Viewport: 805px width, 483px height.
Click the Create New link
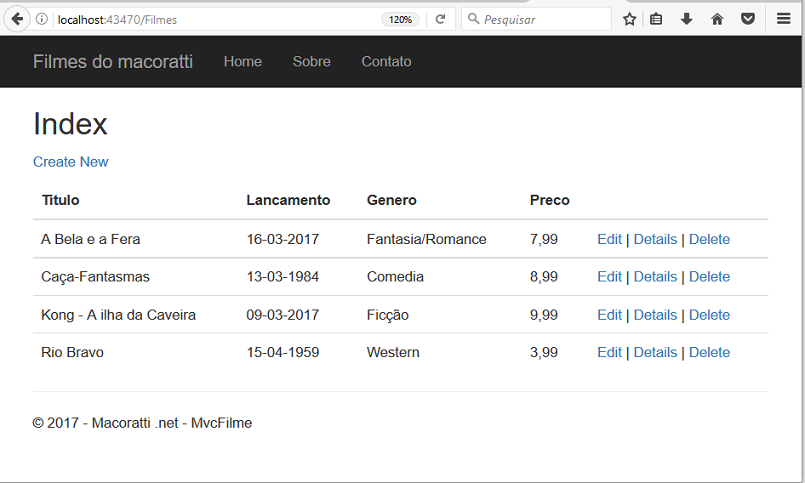tap(71, 162)
